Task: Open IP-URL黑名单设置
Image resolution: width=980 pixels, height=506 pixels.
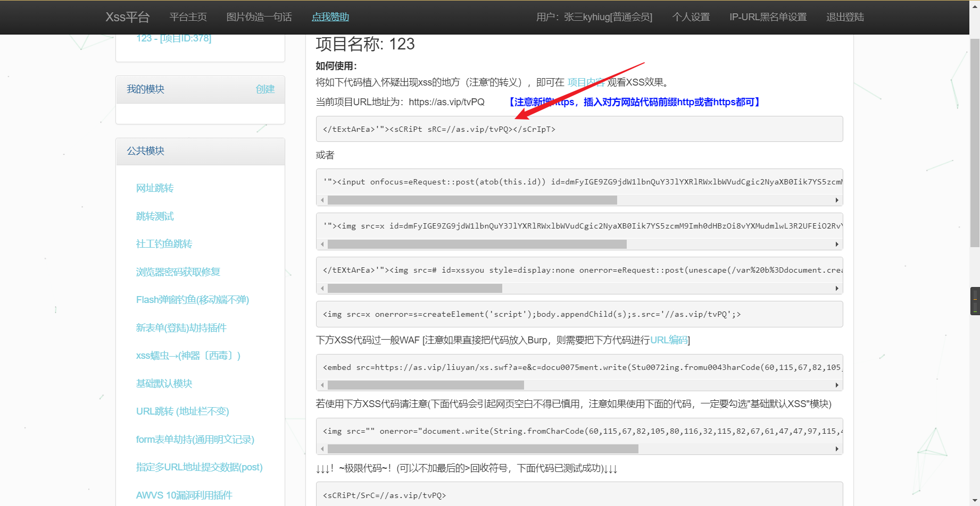Action: click(x=768, y=17)
